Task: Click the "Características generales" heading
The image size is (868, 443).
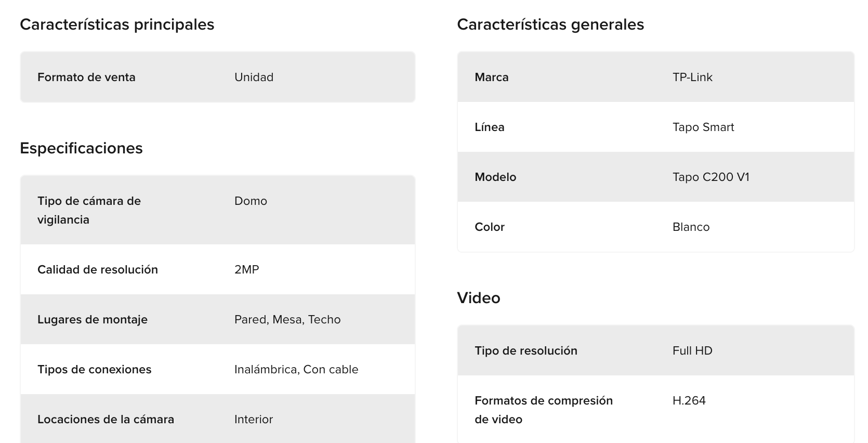Action: point(550,24)
